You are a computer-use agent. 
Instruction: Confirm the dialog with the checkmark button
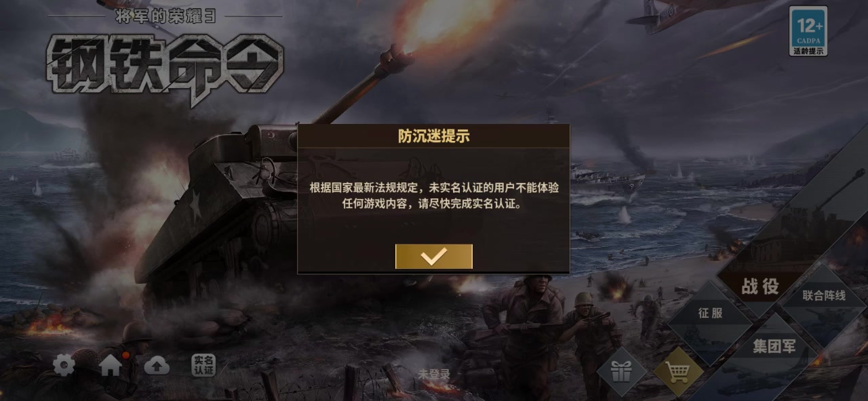(x=434, y=256)
